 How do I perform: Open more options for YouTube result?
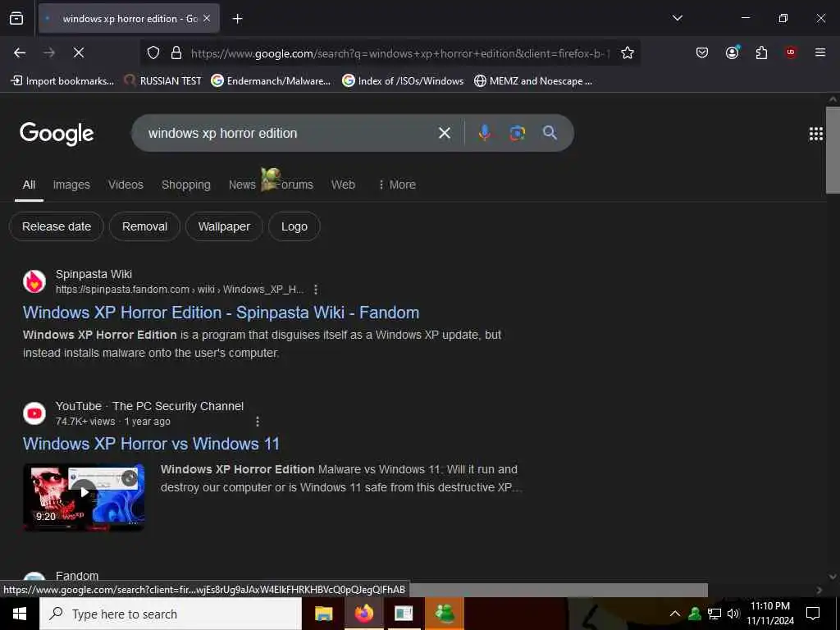258,422
